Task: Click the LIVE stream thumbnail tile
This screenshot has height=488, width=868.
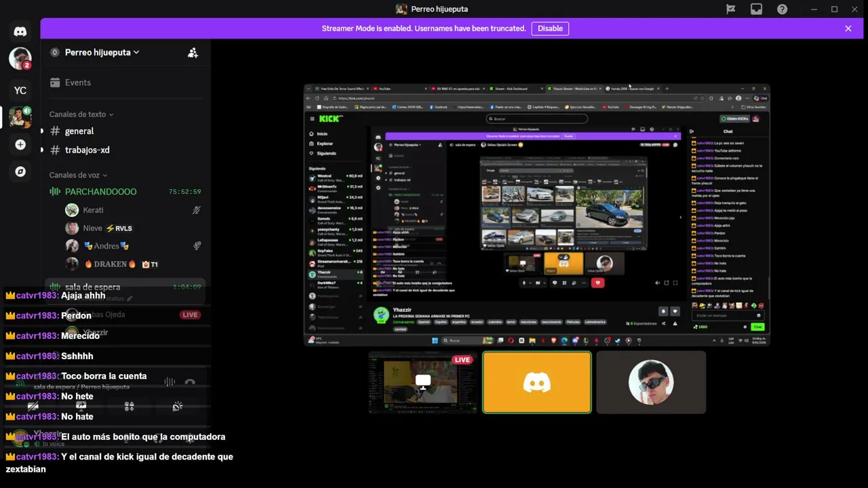Action: (x=422, y=382)
